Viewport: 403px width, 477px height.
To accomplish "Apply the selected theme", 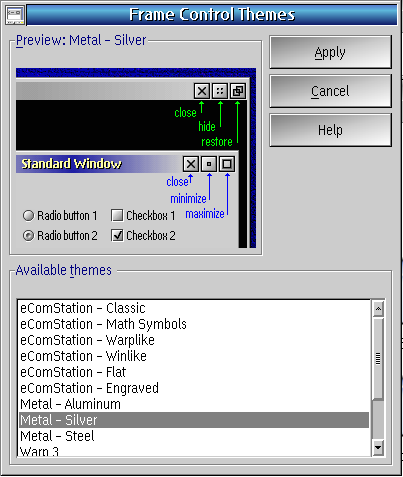I will 330,52.
